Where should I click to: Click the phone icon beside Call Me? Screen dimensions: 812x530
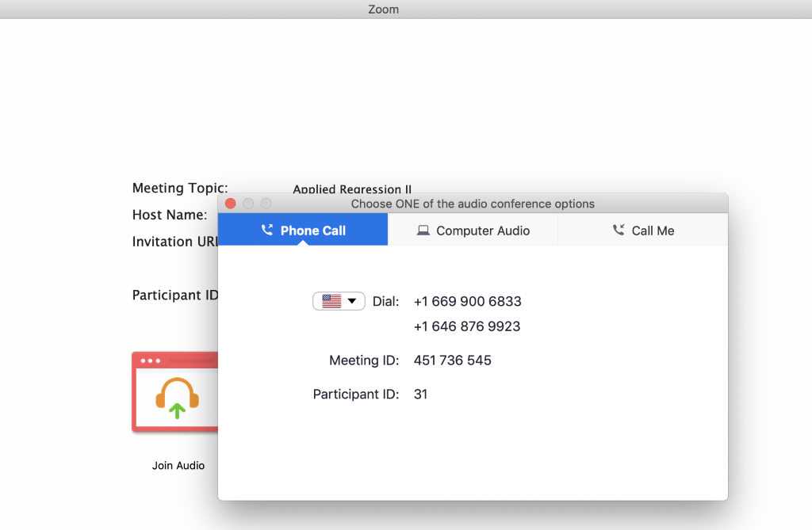click(619, 231)
